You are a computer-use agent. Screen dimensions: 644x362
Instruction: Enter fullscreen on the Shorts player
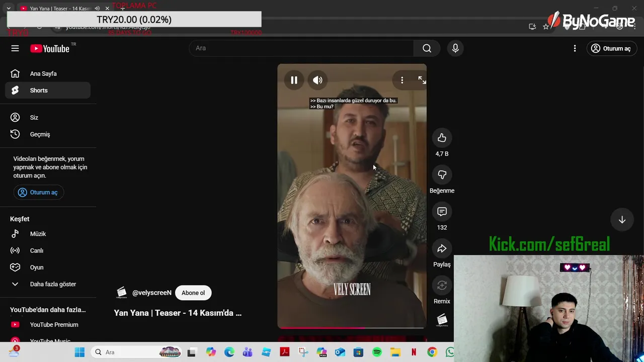click(x=422, y=80)
